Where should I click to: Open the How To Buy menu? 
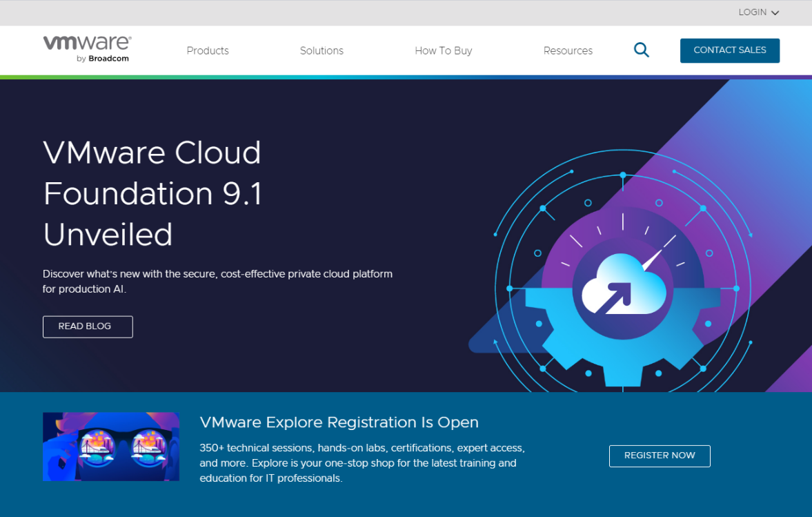point(444,51)
